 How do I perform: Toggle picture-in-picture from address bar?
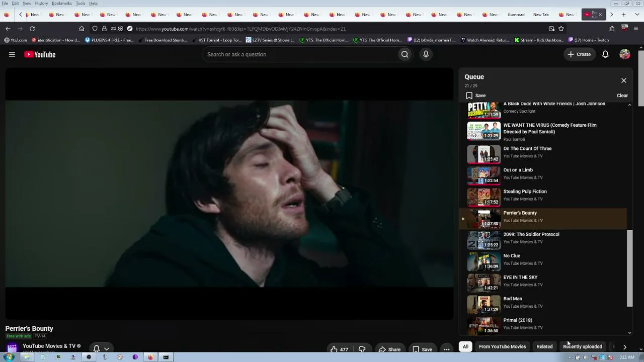551,29
